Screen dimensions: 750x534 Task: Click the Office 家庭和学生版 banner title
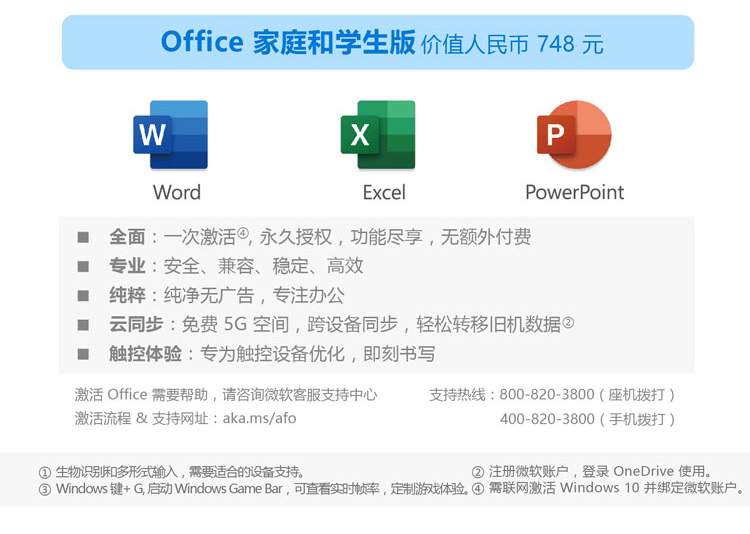tap(288, 42)
